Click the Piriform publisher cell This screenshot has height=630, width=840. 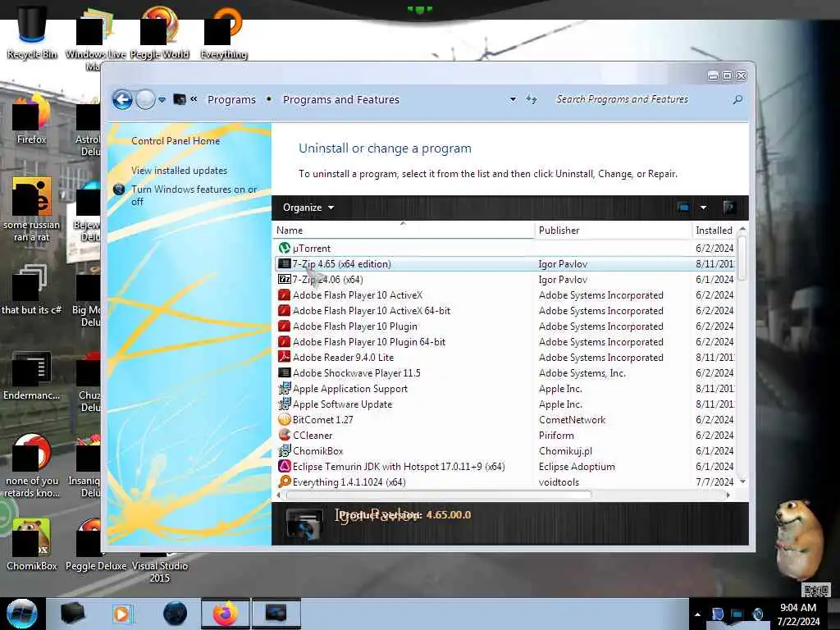(x=556, y=436)
